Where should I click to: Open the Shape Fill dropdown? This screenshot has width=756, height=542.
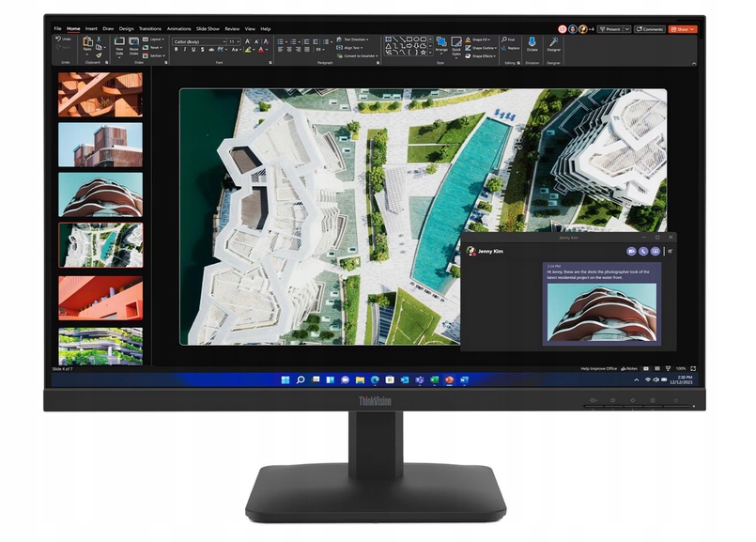481,39
